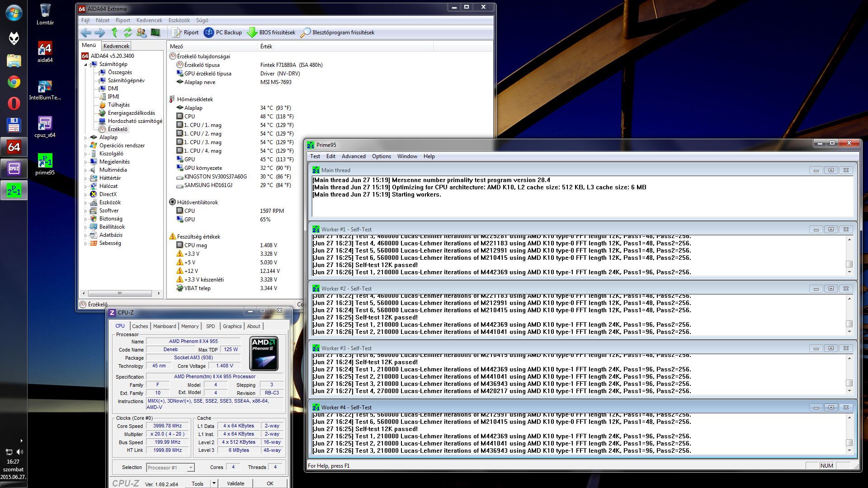
Task: Click the AIDA64 back arrow toolbar icon
Action: 86,33
